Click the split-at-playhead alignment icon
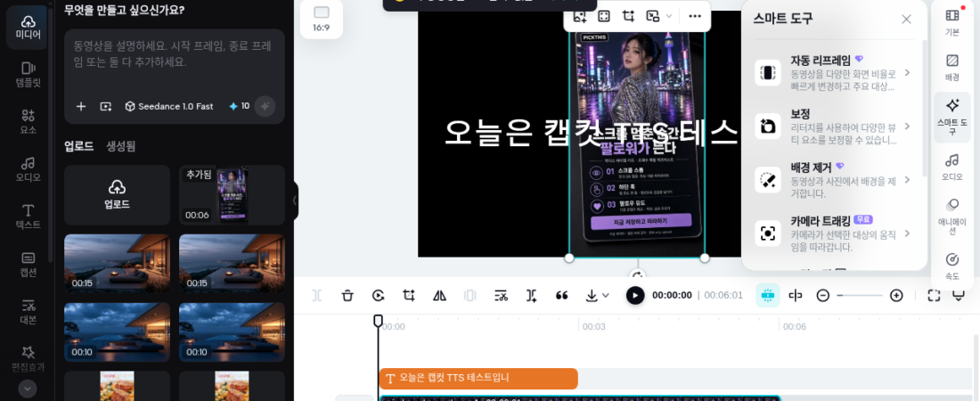This screenshot has height=401, width=980. (795, 295)
